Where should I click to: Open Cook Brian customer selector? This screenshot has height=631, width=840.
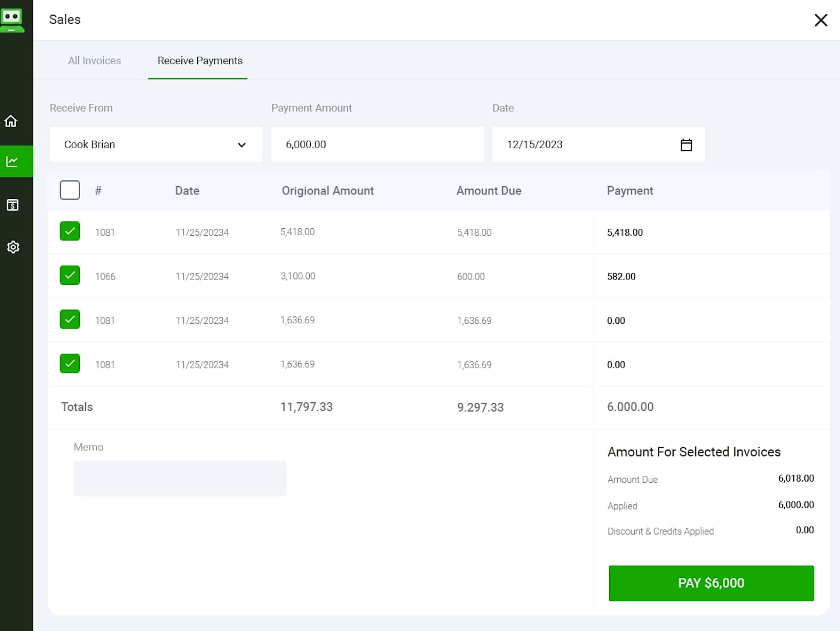coord(156,144)
